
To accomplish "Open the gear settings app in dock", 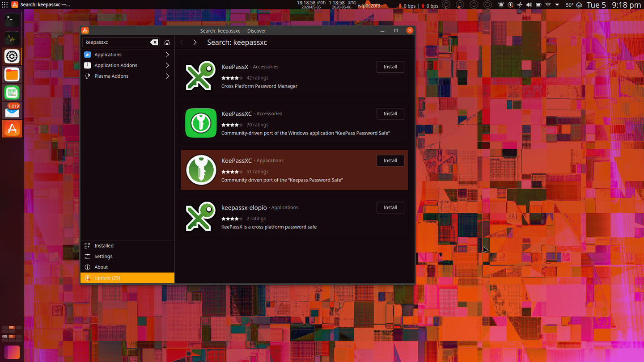I will 12,56.
